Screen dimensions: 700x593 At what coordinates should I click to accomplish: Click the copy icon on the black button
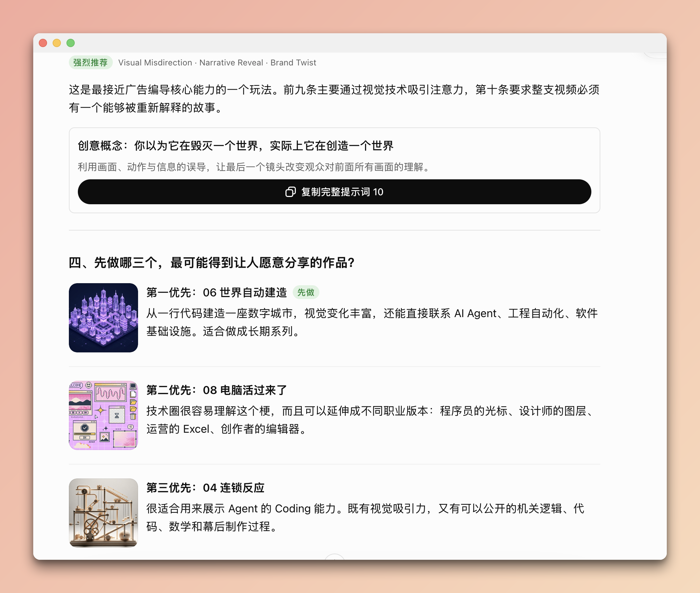[290, 192]
